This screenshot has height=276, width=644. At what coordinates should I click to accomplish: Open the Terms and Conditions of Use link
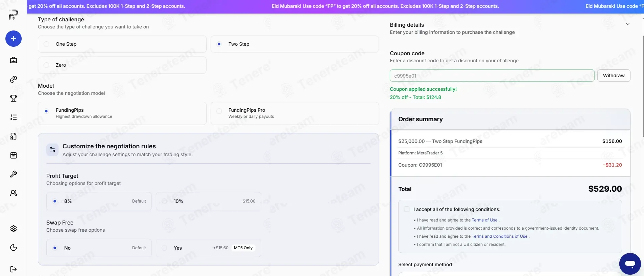point(499,236)
